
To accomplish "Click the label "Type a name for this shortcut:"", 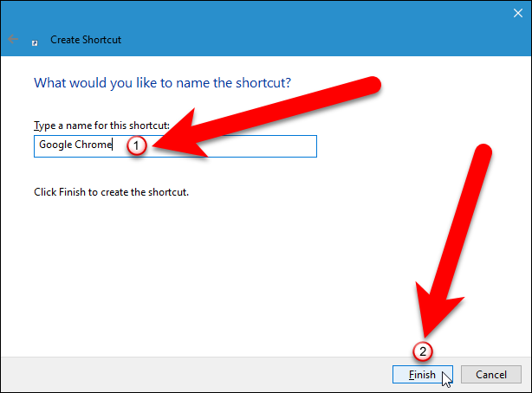I will 101,126.
